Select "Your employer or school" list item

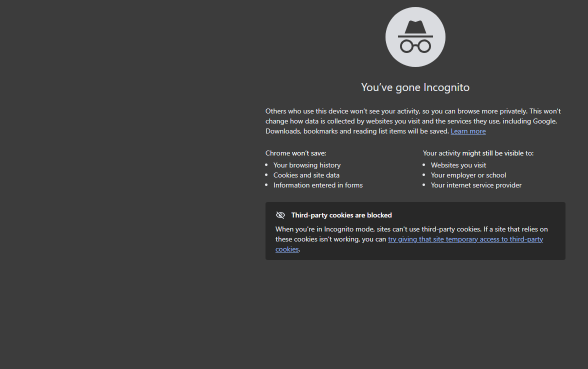tap(468, 175)
